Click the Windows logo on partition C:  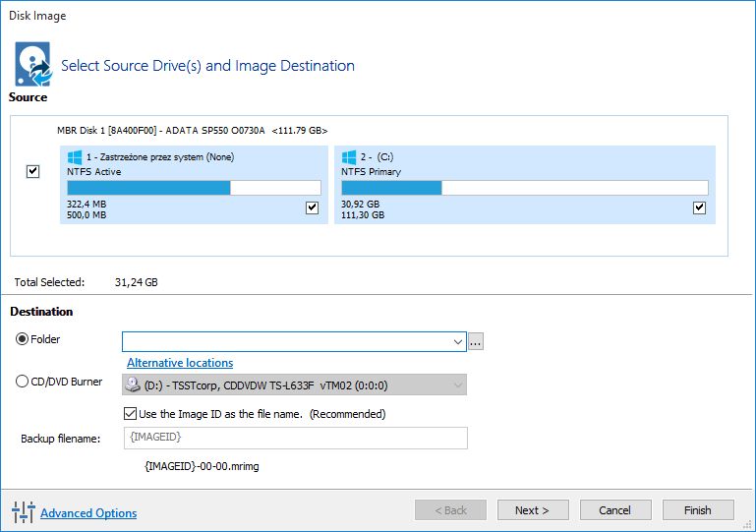pyautogui.click(x=349, y=157)
